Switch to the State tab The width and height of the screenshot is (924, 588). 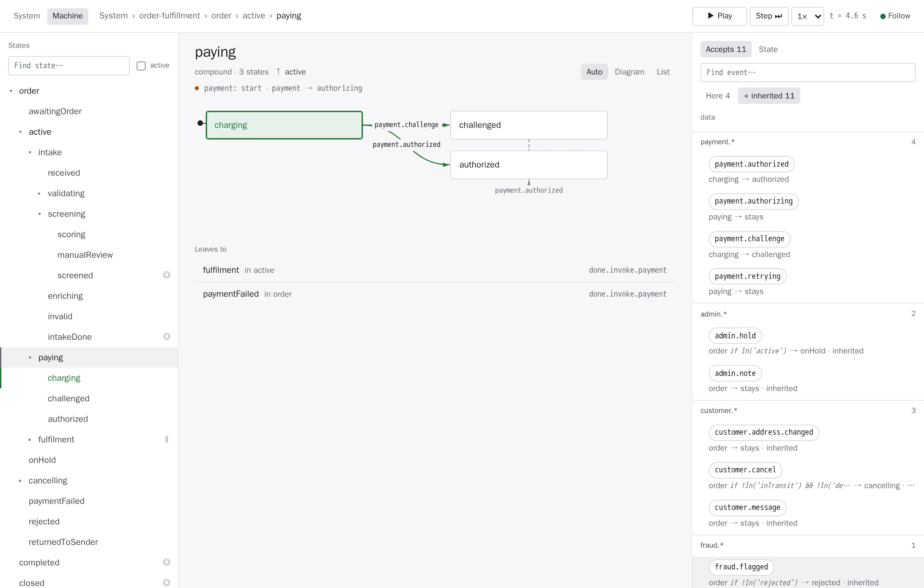pyautogui.click(x=768, y=50)
